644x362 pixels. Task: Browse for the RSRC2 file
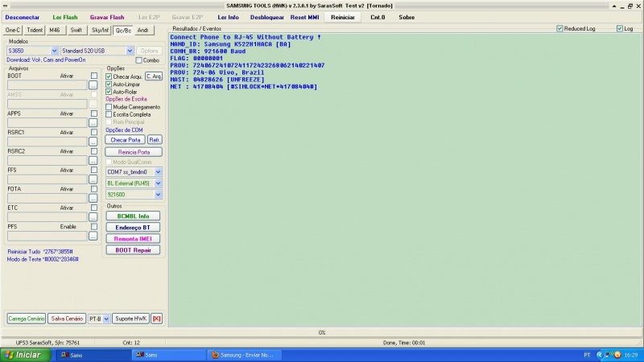pos(93,160)
